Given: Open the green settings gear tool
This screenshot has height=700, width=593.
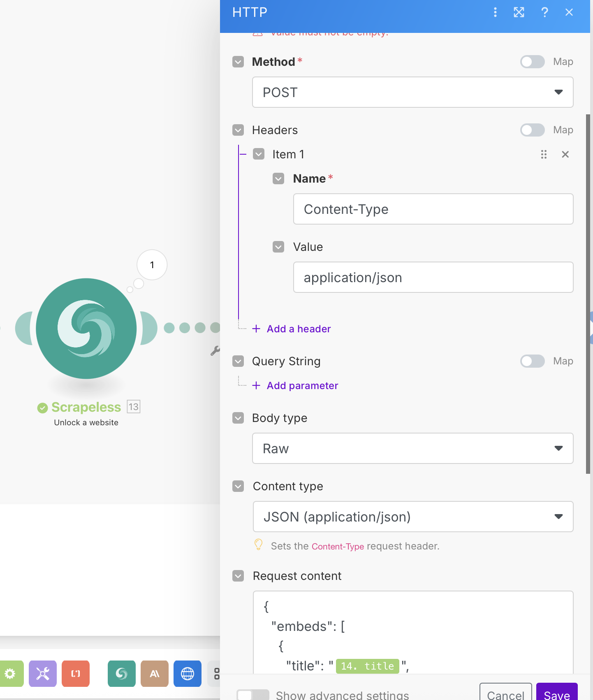Looking at the screenshot, I should 10,674.
